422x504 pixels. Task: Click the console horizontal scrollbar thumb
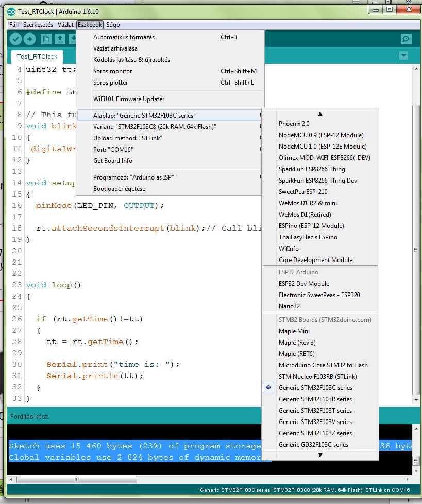pos(77,479)
